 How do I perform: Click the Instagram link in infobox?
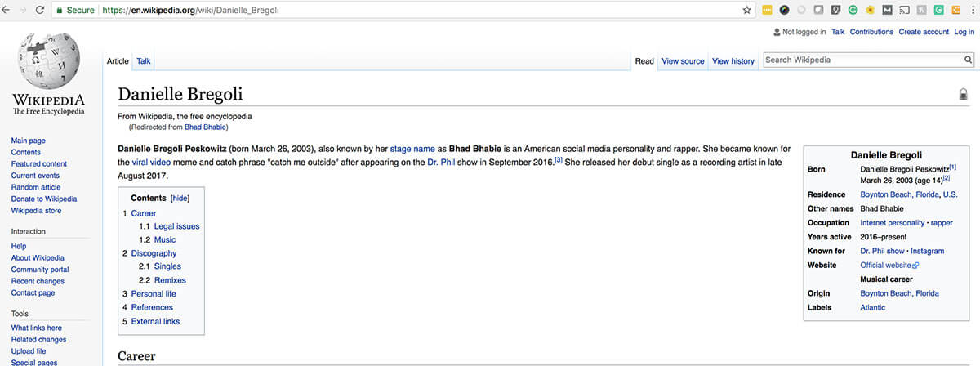click(x=927, y=251)
